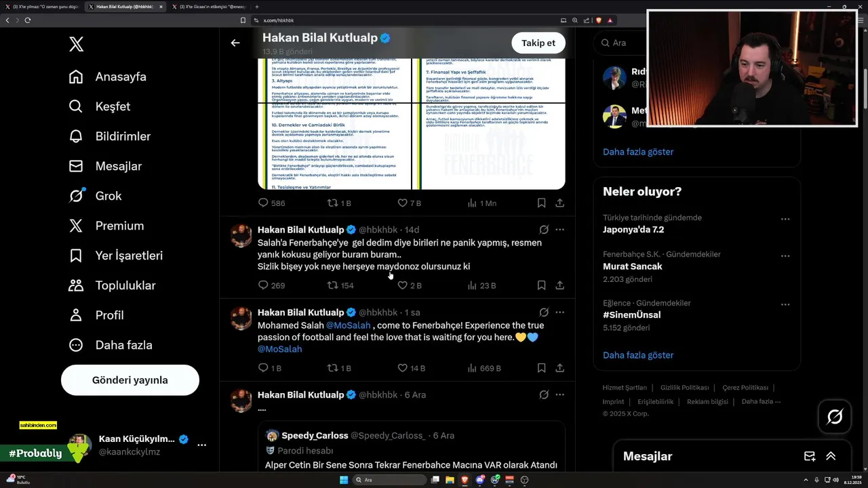Image resolution: width=868 pixels, height=488 pixels.
Task: Expand the Mesajlar drawer with double chevron
Action: 831,456
